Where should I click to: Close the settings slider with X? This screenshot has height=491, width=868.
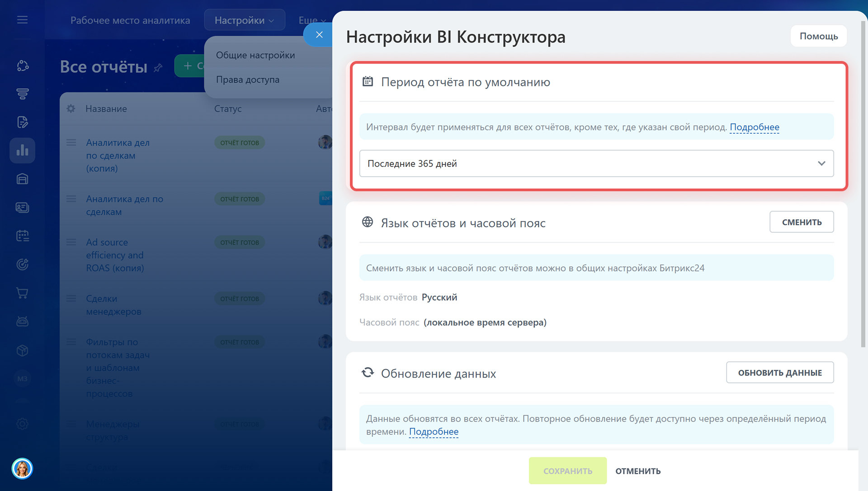[319, 35]
